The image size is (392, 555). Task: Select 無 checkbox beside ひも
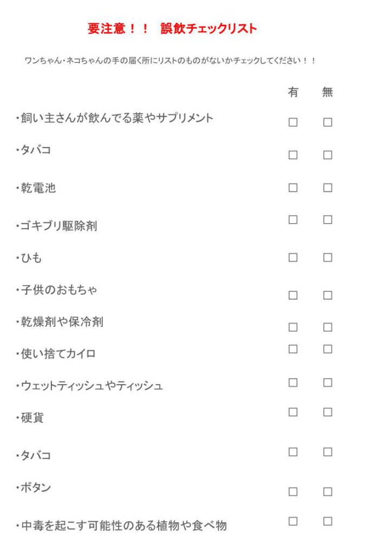click(328, 257)
